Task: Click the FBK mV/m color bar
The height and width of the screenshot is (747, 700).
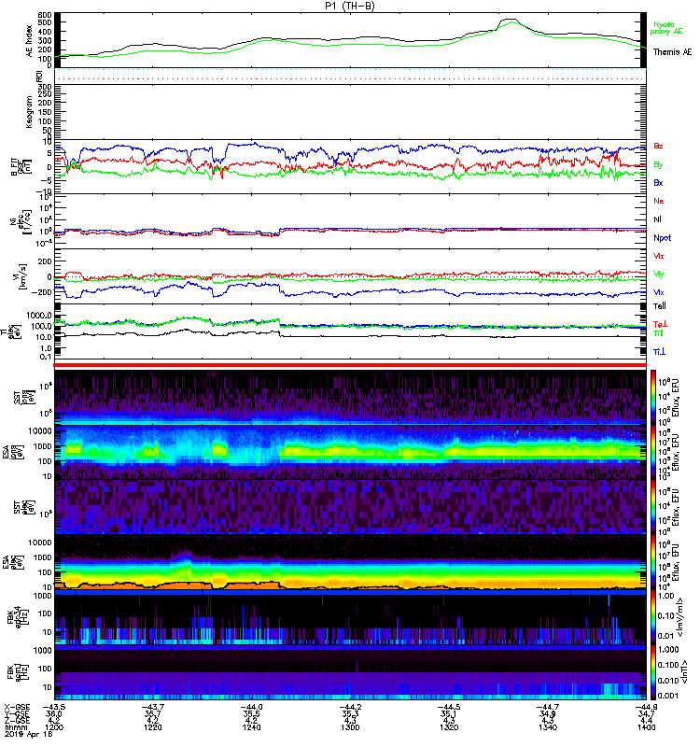Action: point(653,617)
